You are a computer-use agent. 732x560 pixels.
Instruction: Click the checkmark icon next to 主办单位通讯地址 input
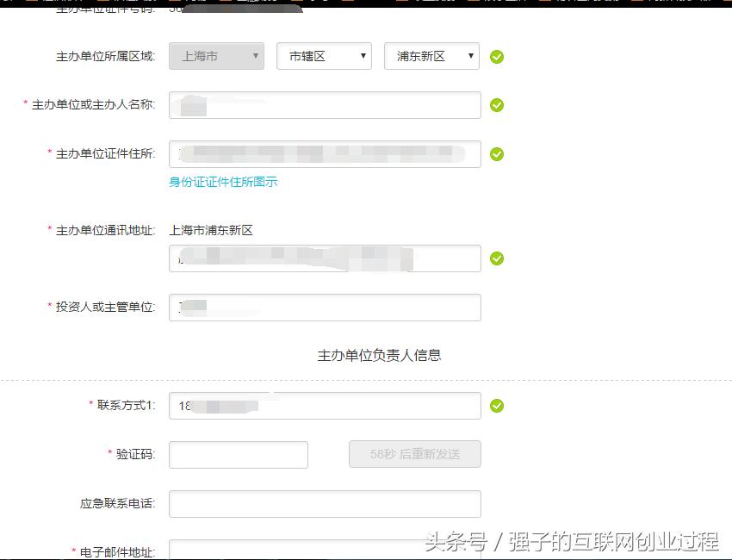pyautogui.click(x=497, y=258)
